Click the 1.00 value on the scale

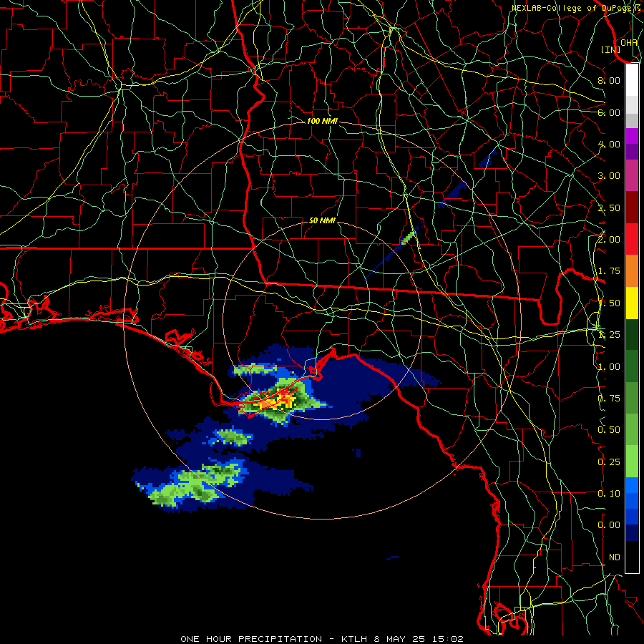pos(609,367)
